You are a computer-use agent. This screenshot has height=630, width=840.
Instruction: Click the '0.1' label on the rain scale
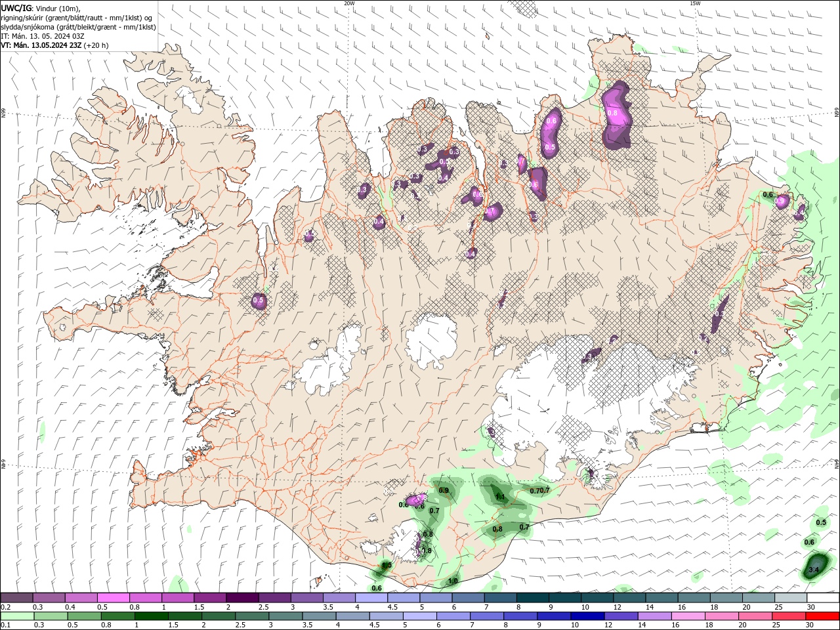(x=6, y=625)
